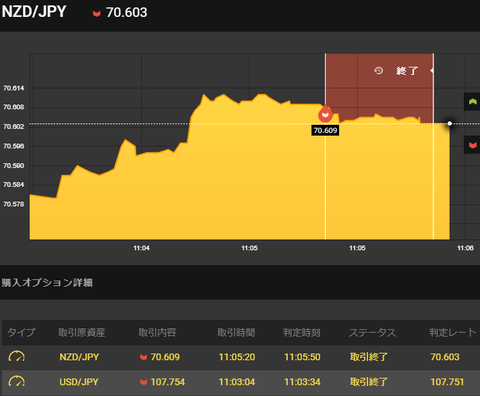The image size is (480, 396).
Task: Click the red arrow next to 70.609 in table
Action: pos(144,357)
